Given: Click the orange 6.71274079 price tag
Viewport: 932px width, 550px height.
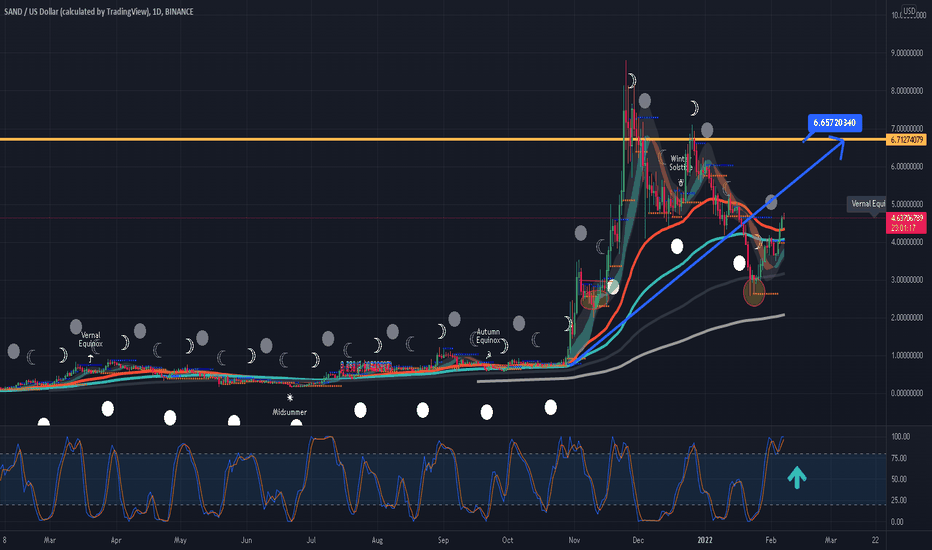Looking at the screenshot, I should (x=905, y=140).
